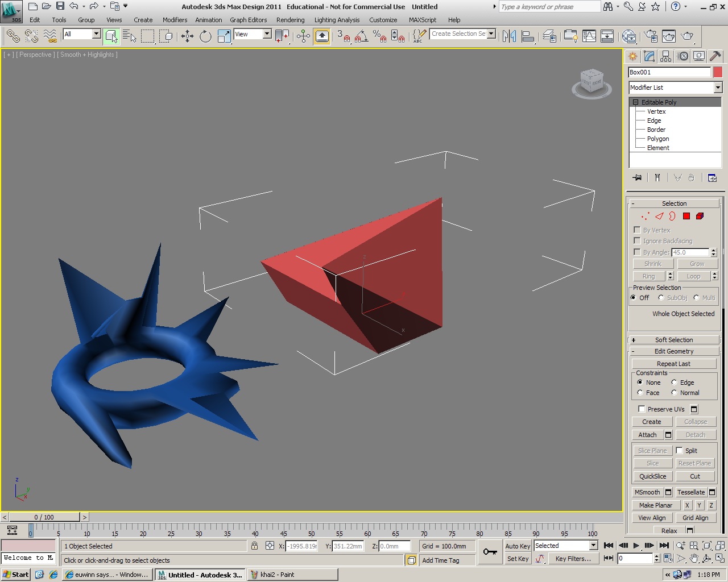Select the Edge constraint radio button
This screenshot has height=582, width=728.
click(x=674, y=383)
